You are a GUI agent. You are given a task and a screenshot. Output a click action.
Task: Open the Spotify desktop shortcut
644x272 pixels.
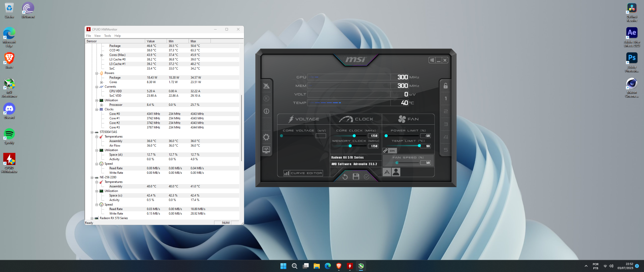coord(9,136)
